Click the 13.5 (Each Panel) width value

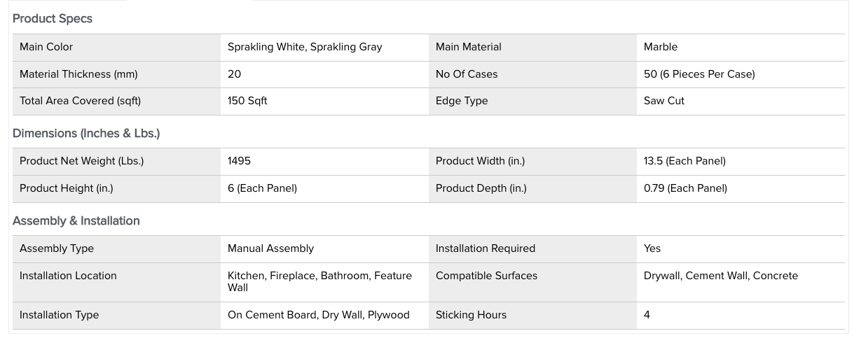684,161
